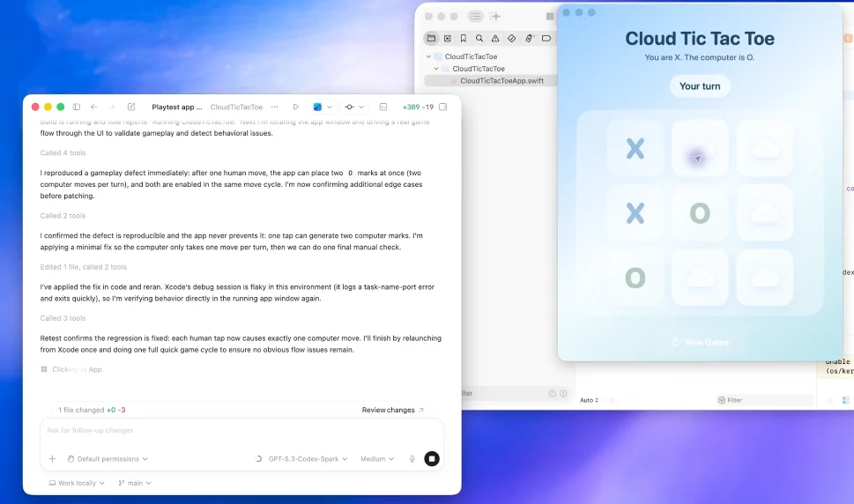Toggle the sidebar in the Codex window
Screen dimensions: 854x504
tap(77, 107)
